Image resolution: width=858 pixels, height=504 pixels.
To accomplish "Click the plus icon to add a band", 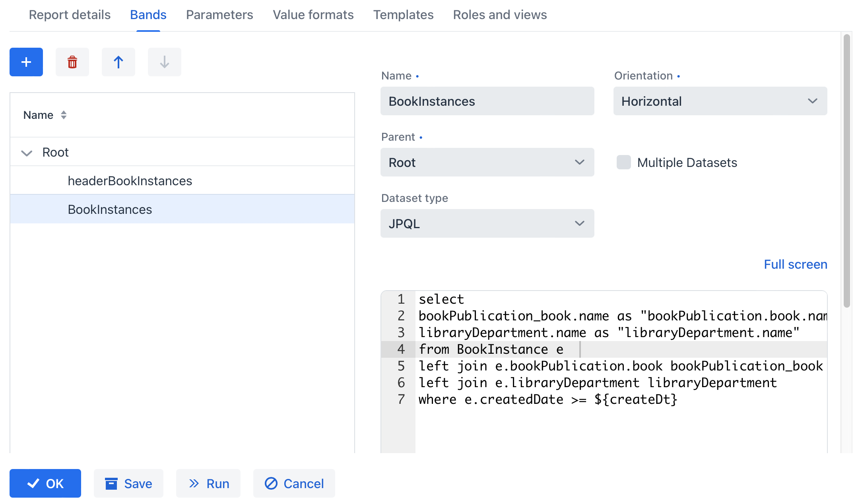I will [26, 62].
